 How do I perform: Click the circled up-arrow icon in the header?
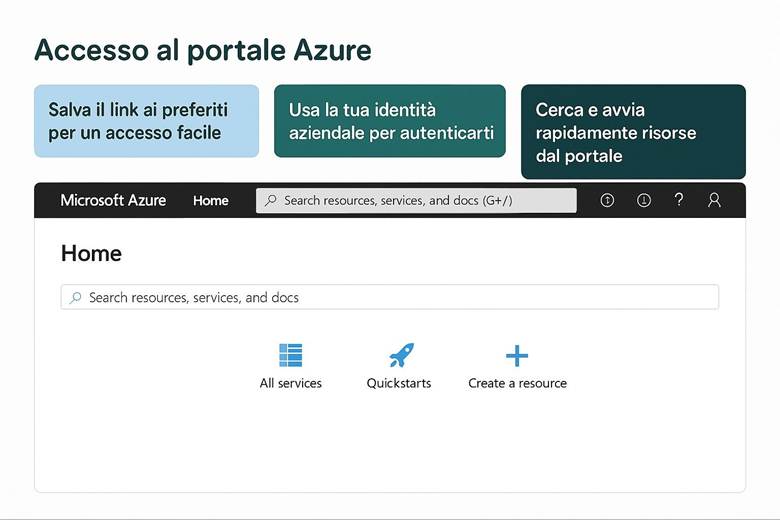(x=607, y=200)
